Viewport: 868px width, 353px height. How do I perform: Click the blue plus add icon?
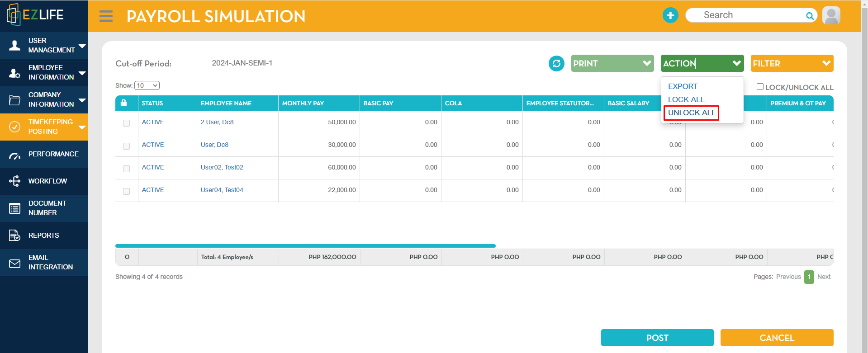[670, 15]
